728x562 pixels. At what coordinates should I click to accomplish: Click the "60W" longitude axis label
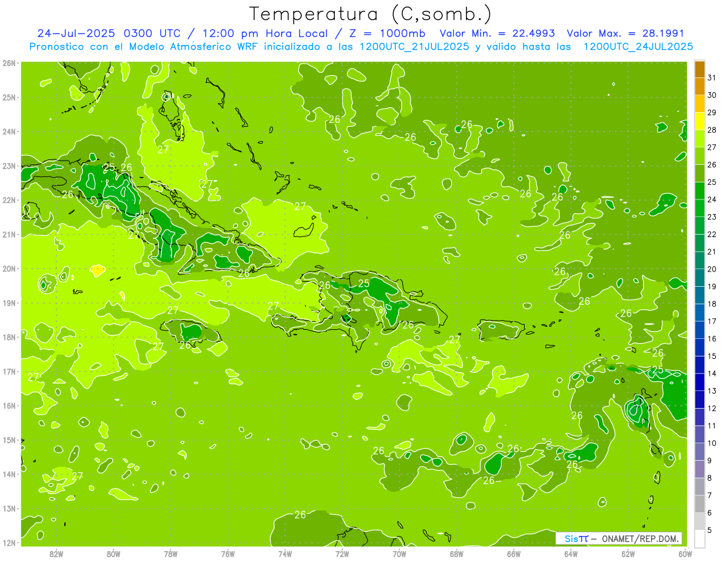686,554
